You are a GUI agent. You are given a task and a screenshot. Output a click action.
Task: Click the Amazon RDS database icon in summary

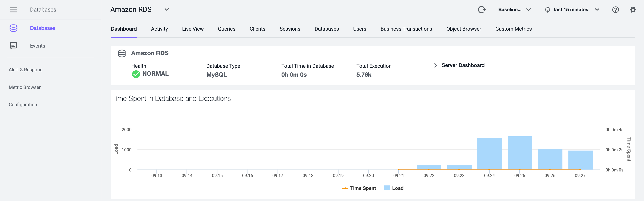[x=122, y=53]
